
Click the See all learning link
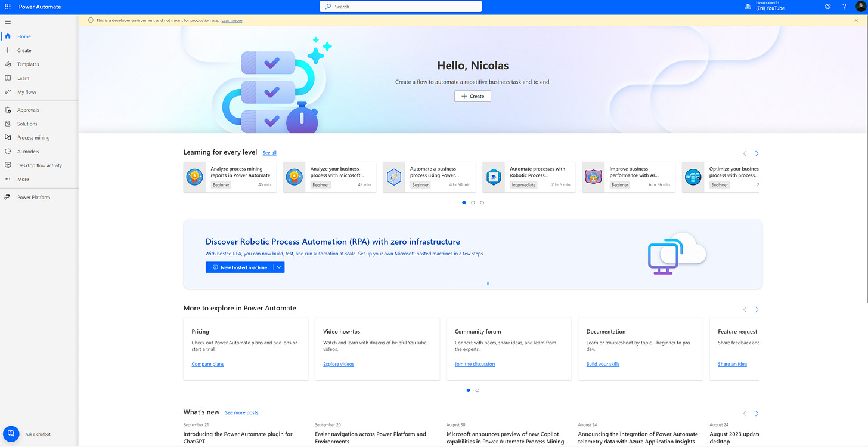(269, 153)
